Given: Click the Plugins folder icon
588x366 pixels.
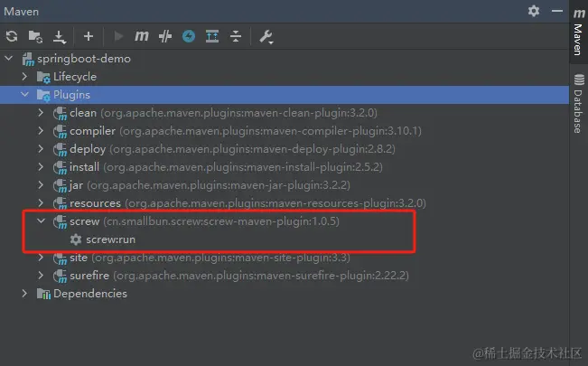Looking at the screenshot, I should coord(43,95).
